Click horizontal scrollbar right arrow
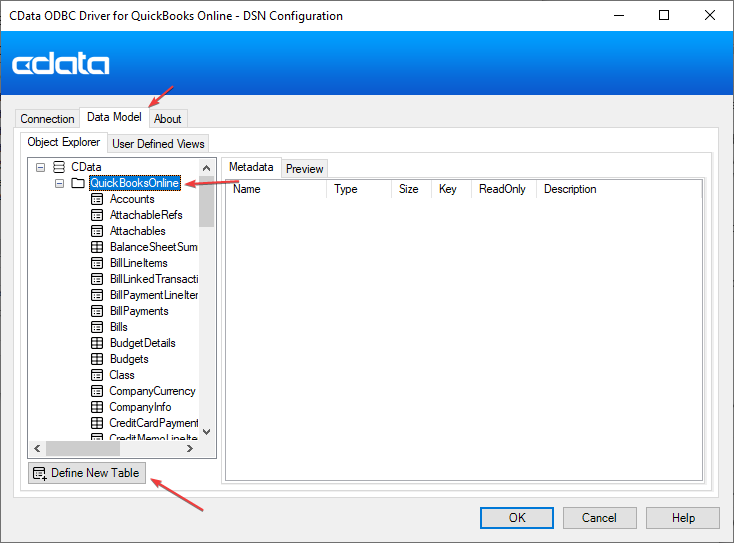The width and height of the screenshot is (734, 543). (x=190, y=448)
